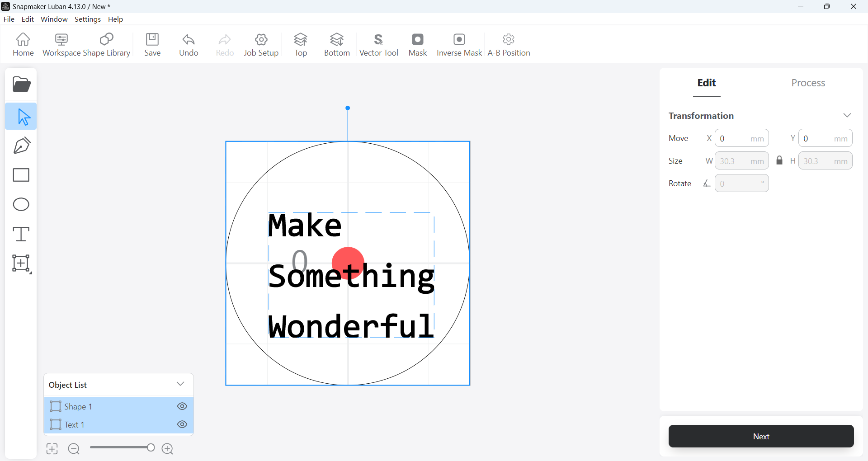Viewport: 868px width, 461px height.
Task: Send object to Bottom layer
Action: pyautogui.click(x=337, y=45)
